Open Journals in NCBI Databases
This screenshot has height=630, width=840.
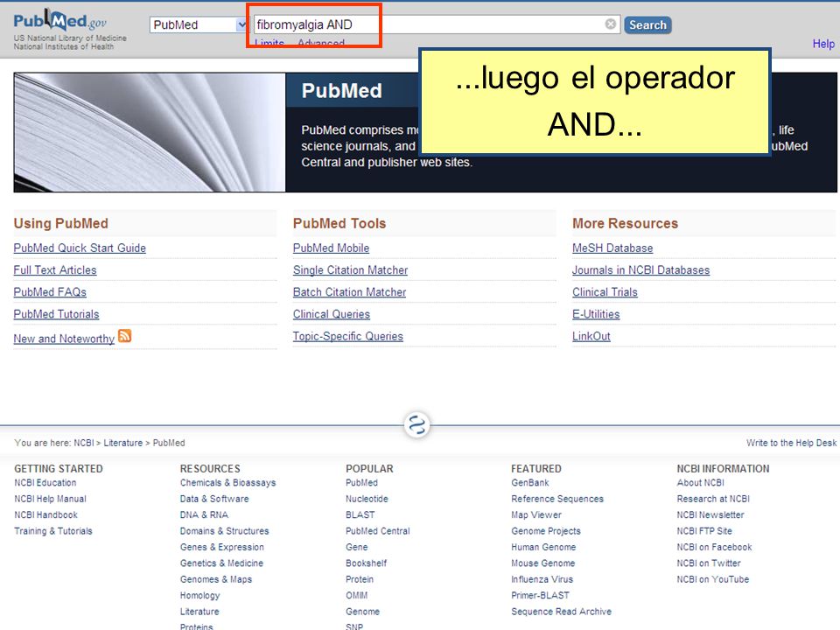640,270
